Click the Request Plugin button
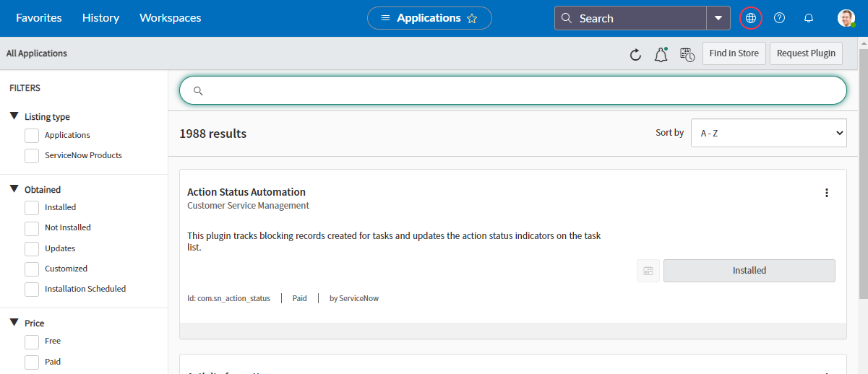868x374 pixels. tap(806, 53)
